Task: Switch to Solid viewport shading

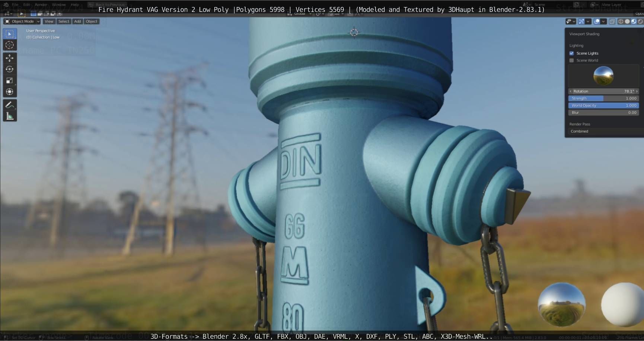Action: [x=627, y=22]
